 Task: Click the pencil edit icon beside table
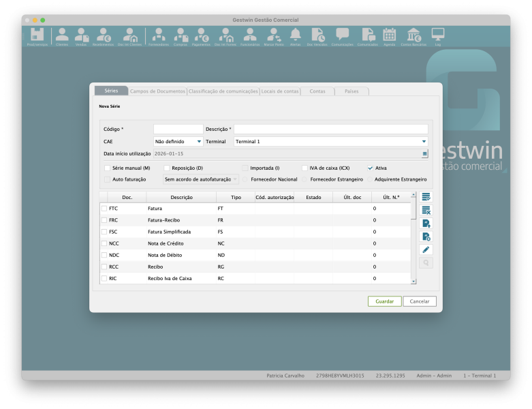pos(426,249)
